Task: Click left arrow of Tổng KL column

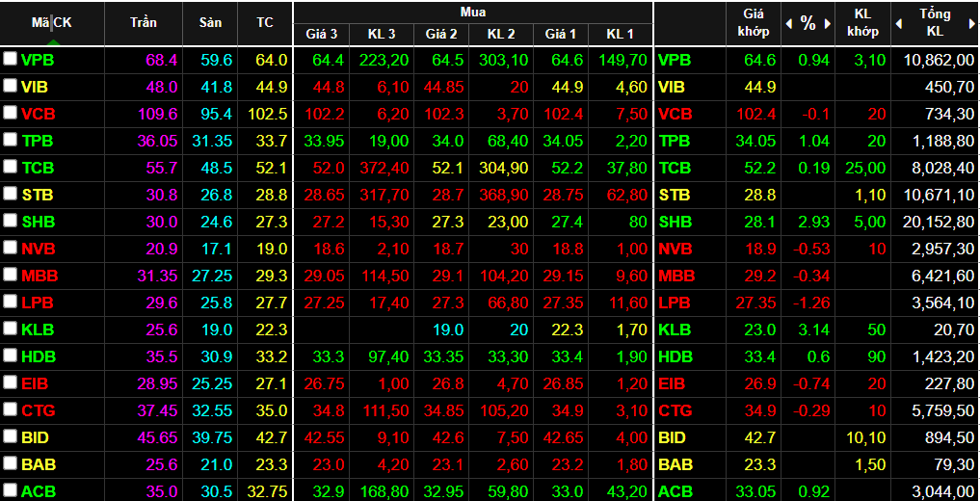Action: [x=899, y=23]
